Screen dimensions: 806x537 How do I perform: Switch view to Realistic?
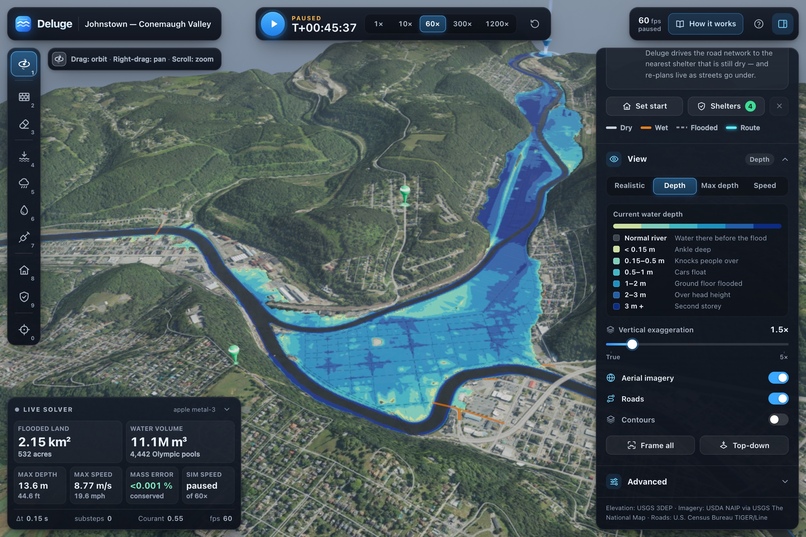tap(629, 186)
